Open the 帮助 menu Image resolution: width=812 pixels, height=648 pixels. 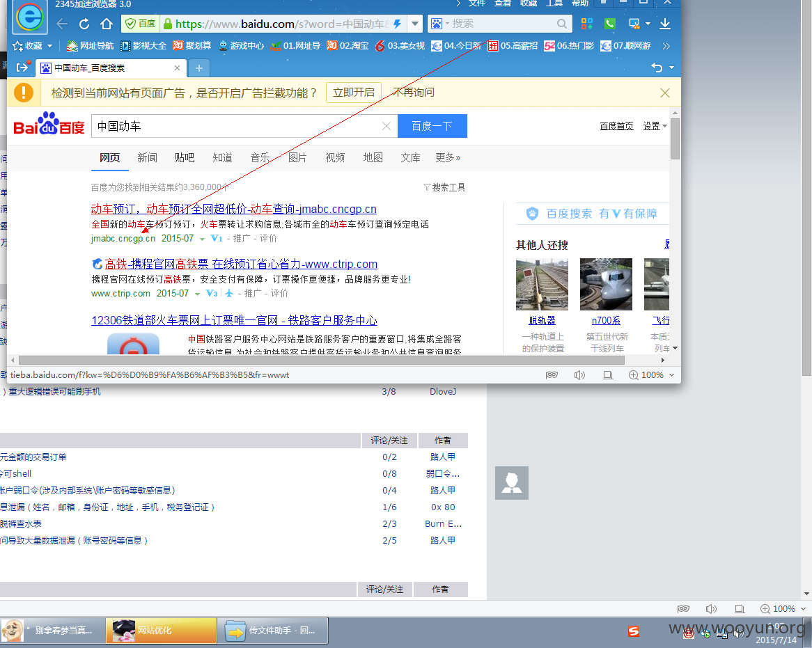[580, 3]
